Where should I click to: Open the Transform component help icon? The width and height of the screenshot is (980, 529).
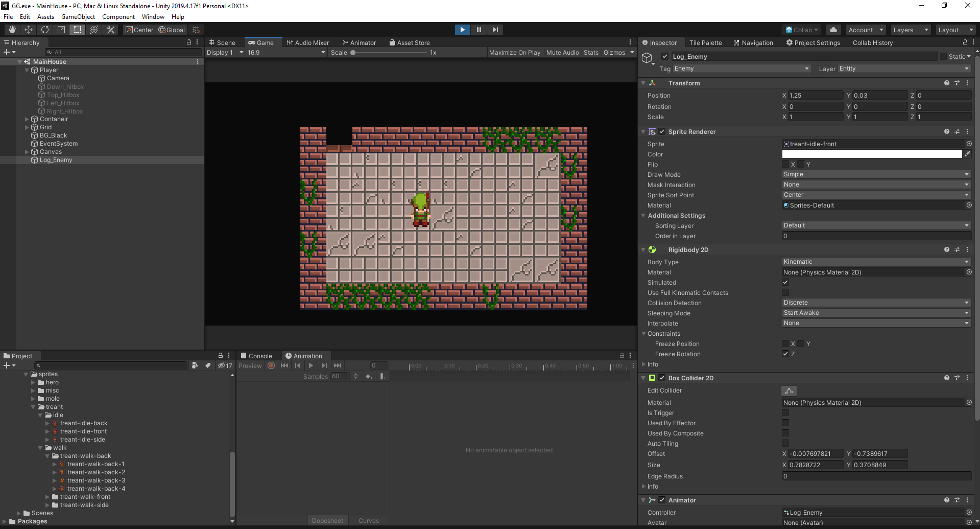(x=947, y=83)
